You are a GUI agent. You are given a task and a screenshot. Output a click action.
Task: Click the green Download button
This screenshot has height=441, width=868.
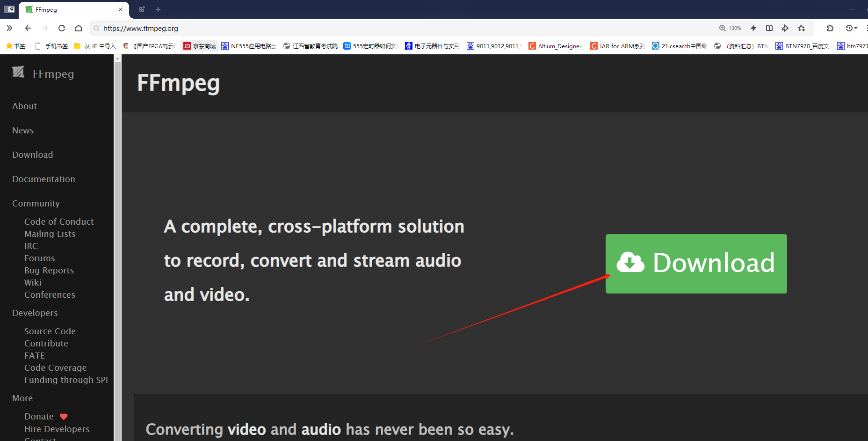tap(696, 264)
